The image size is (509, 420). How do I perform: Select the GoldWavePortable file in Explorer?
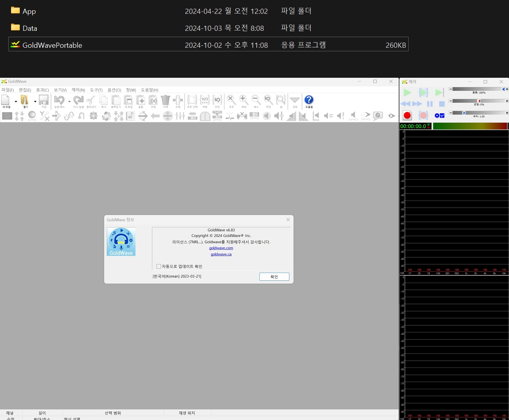coord(208,44)
